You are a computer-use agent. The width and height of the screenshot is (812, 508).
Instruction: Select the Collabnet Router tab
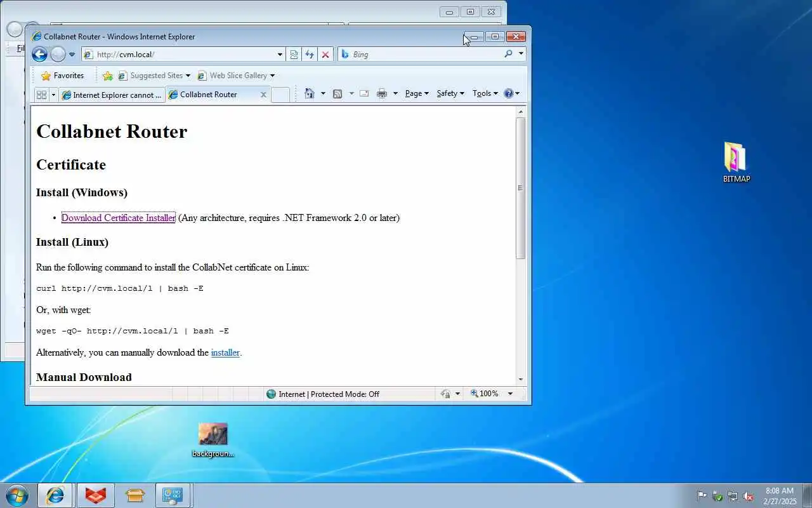208,95
